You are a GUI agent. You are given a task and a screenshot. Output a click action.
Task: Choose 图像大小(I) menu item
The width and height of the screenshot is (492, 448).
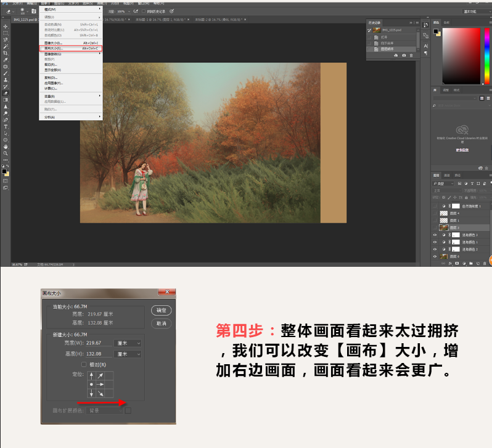[71, 43]
